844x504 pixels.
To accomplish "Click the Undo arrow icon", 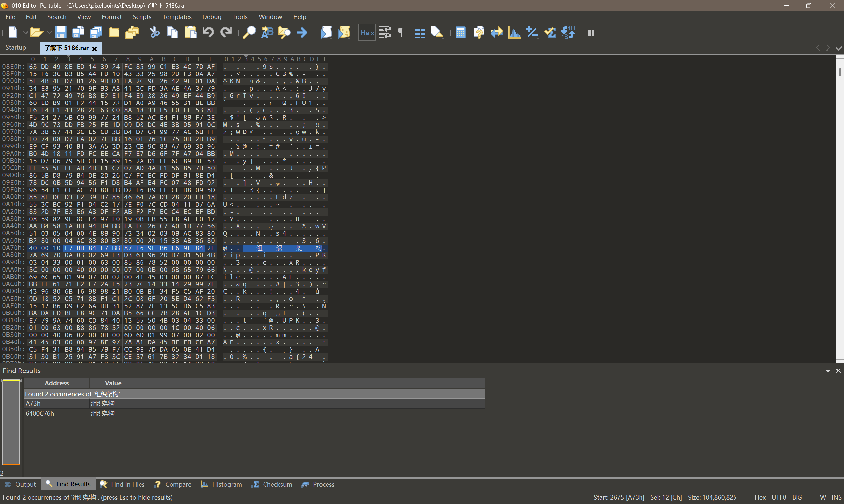I will click(x=208, y=33).
